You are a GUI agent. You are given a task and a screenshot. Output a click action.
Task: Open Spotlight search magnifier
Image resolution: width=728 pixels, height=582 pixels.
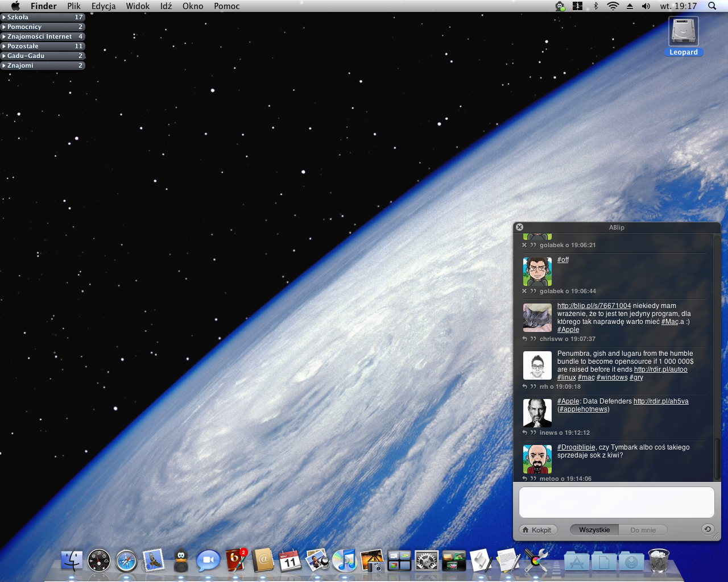[712, 6]
